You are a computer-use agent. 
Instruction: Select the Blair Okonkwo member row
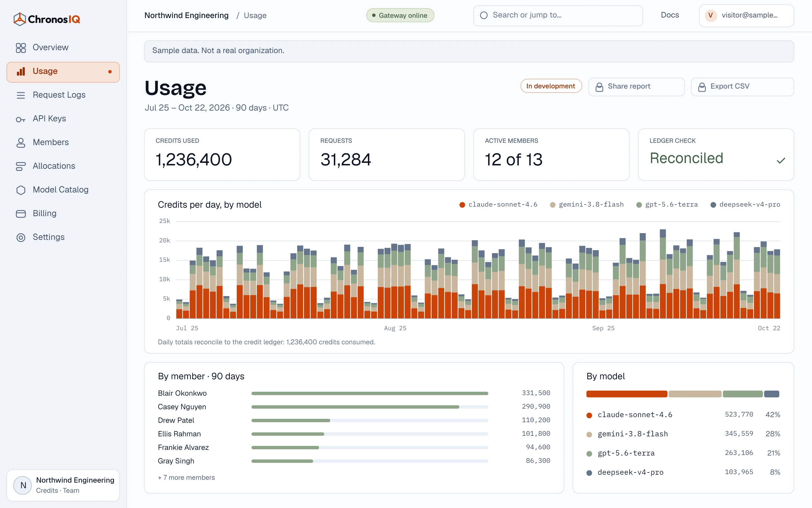coord(354,393)
